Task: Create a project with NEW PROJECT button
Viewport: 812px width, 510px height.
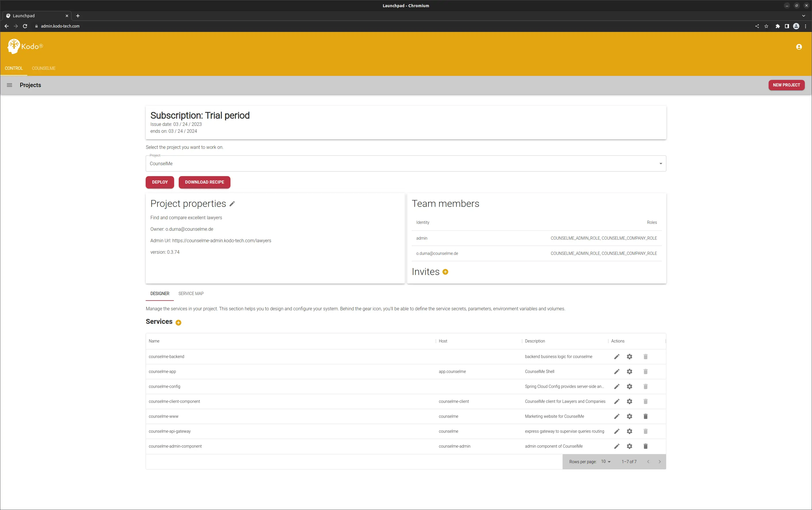Action: click(x=786, y=85)
